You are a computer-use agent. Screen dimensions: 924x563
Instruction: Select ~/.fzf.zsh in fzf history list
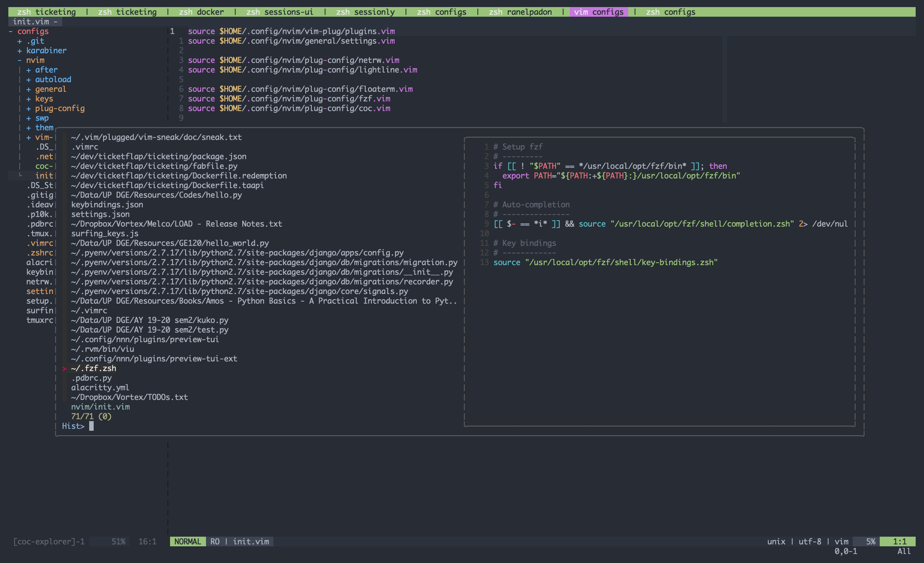(93, 368)
